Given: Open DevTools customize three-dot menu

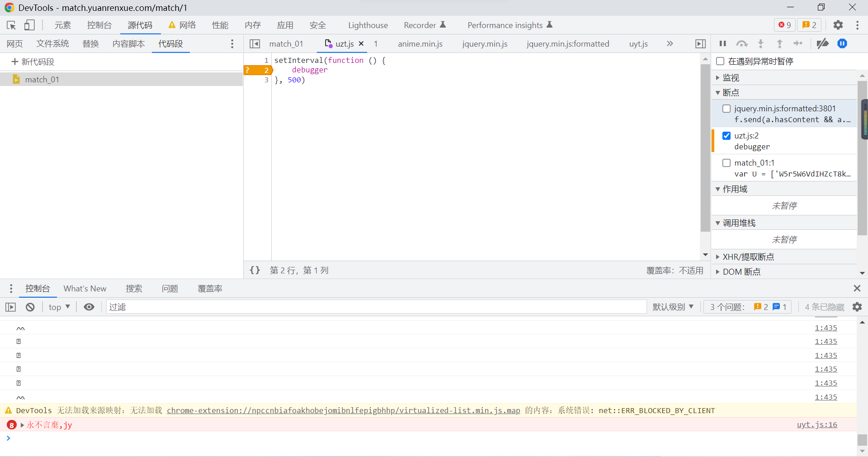Looking at the screenshot, I should [857, 25].
